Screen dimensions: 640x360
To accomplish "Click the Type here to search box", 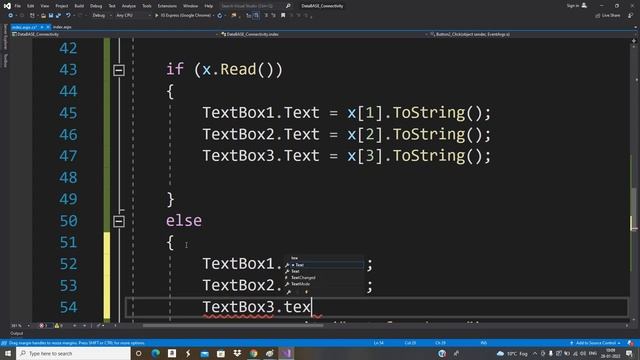I will click(x=73, y=353).
